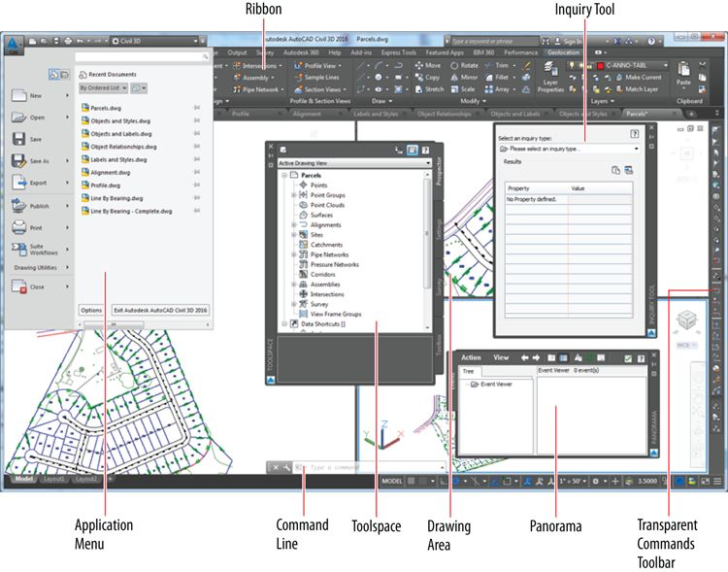Toggle the checkmark icon in Panorama header
728x572 pixels.
coord(627,357)
